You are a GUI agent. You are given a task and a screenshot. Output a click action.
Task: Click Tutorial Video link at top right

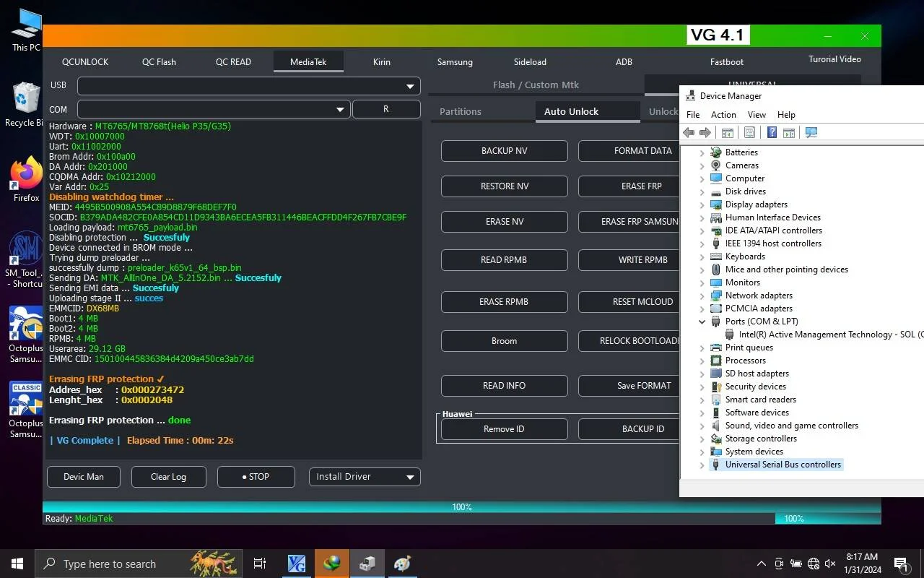click(x=834, y=59)
